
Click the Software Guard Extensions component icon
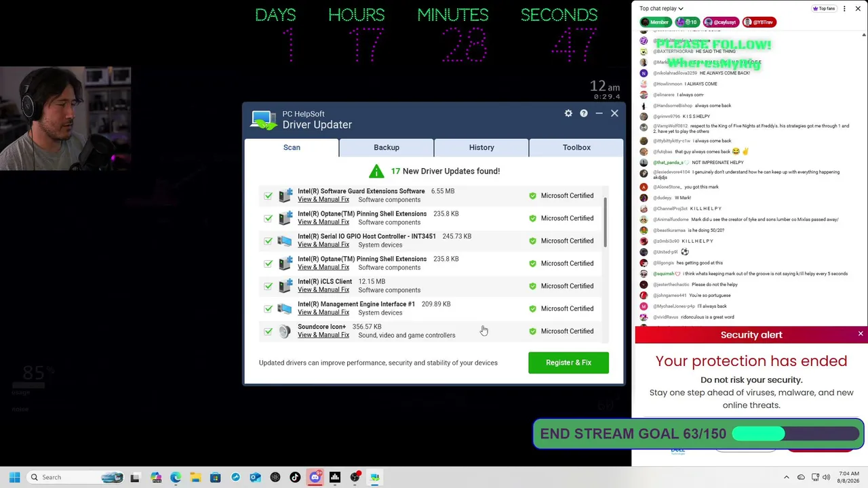point(285,195)
